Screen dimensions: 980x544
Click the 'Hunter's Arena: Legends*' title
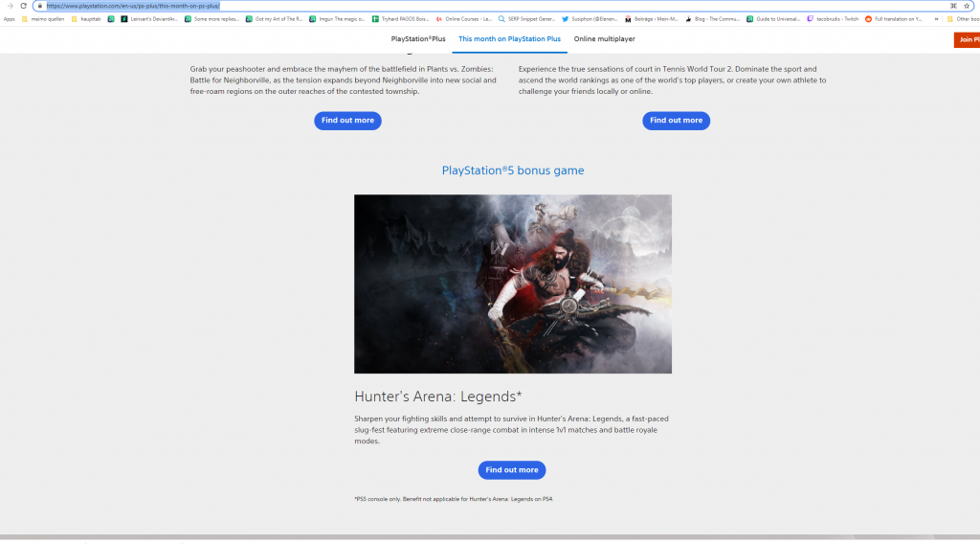click(438, 397)
